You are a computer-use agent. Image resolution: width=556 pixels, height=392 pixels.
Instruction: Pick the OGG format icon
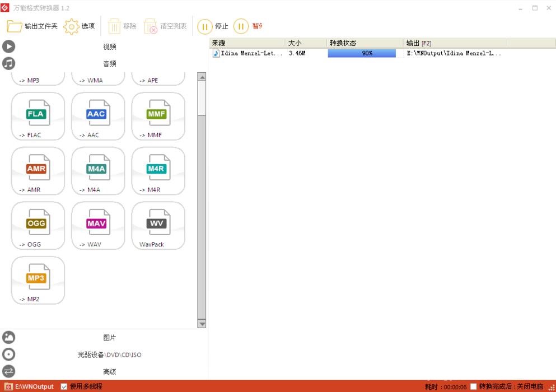[x=38, y=225]
